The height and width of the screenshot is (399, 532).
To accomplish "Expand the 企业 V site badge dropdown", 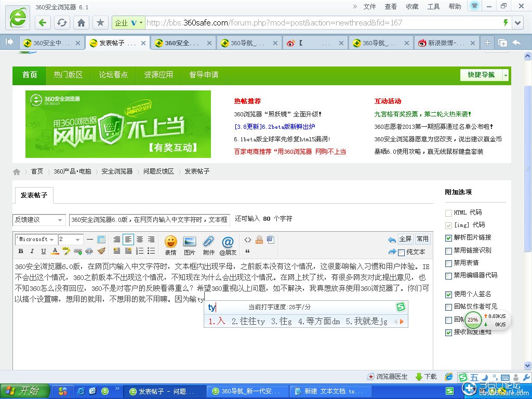I will (128, 23).
